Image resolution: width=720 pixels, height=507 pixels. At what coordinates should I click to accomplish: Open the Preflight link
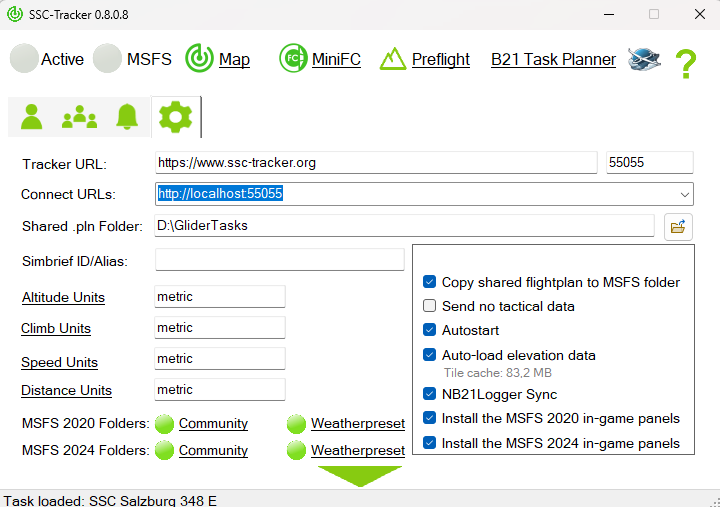click(441, 59)
